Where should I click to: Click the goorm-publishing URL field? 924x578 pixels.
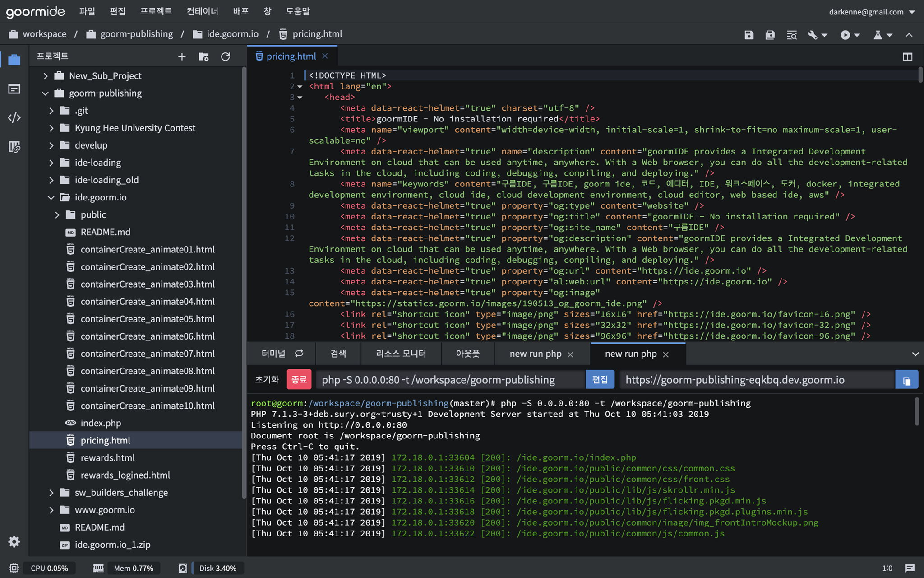pyautogui.click(x=757, y=380)
